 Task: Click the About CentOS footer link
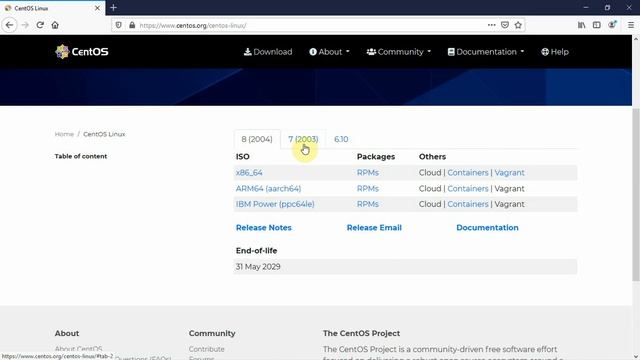click(78, 349)
